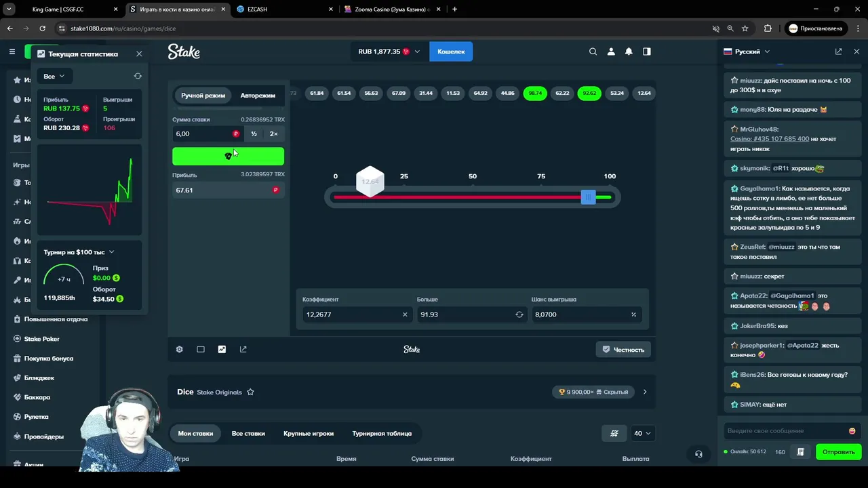Click the chat message input field
Image resolution: width=868 pixels, height=488 pixels.
[785, 430]
